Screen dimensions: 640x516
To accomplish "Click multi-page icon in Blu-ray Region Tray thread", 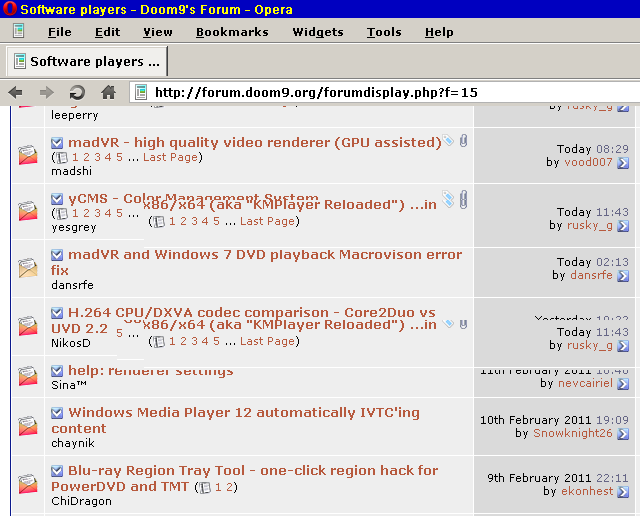I will pos(205,487).
